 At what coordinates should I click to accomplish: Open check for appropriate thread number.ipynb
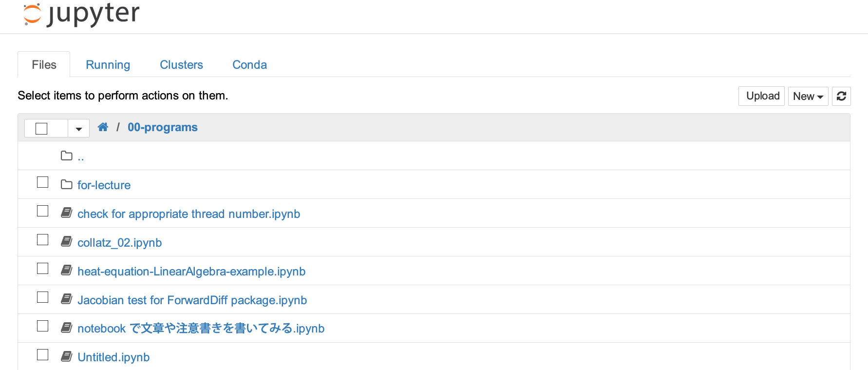coord(189,214)
